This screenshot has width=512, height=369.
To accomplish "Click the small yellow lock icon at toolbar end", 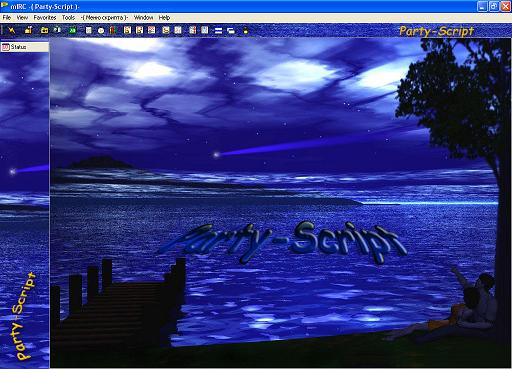I will 246,30.
